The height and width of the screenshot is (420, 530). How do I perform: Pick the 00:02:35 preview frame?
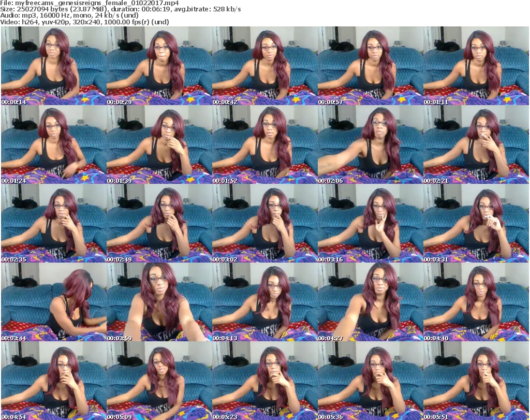54,224
